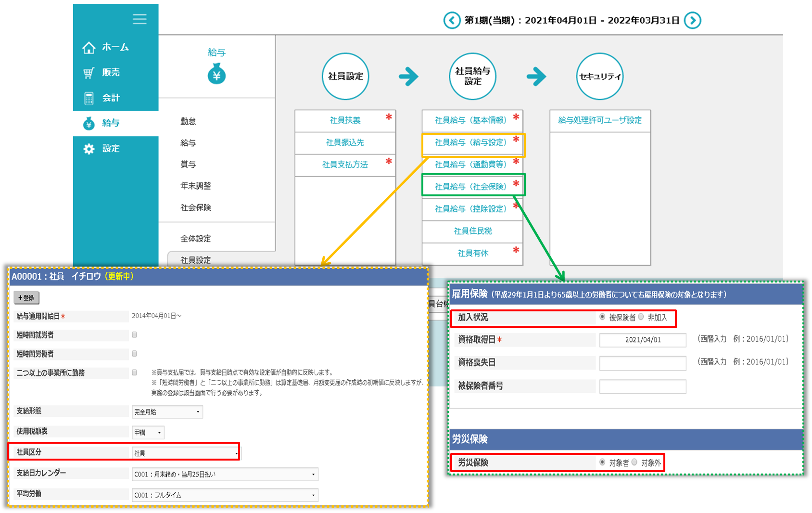
Task: Click the 資格喪失日 input field
Action: coord(642,363)
